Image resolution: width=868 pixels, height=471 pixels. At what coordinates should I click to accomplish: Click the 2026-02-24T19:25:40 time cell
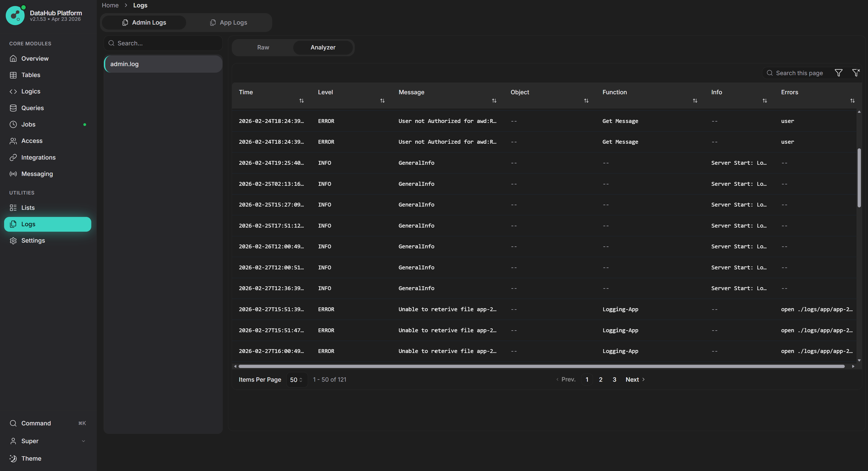tap(271, 163)
